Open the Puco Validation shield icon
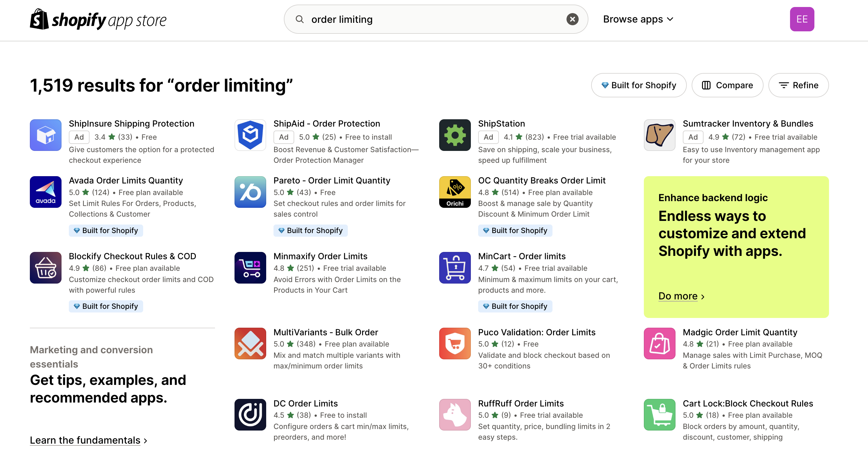The image size is (868, 457). click(455, 344)
